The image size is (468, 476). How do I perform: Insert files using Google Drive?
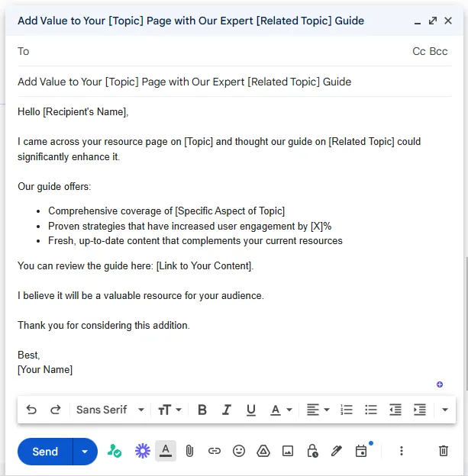(x=263, y=451)
